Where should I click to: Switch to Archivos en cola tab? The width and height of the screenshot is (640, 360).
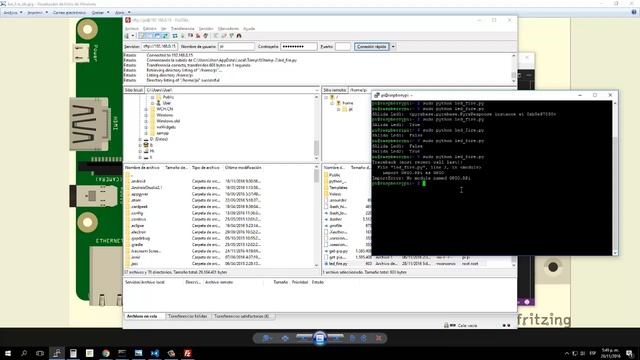(x=142, y=316)
